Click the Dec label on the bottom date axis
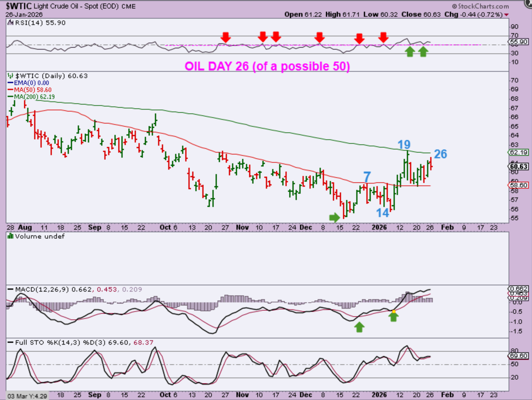This screenshot has width=532, height=400. tap(306, 395)
